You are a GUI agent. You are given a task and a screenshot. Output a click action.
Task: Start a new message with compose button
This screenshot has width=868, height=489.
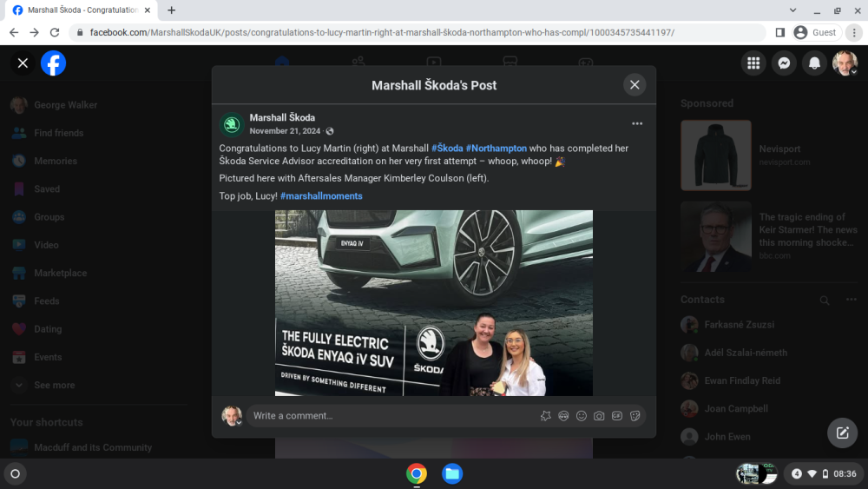click(x=842, y=433)
